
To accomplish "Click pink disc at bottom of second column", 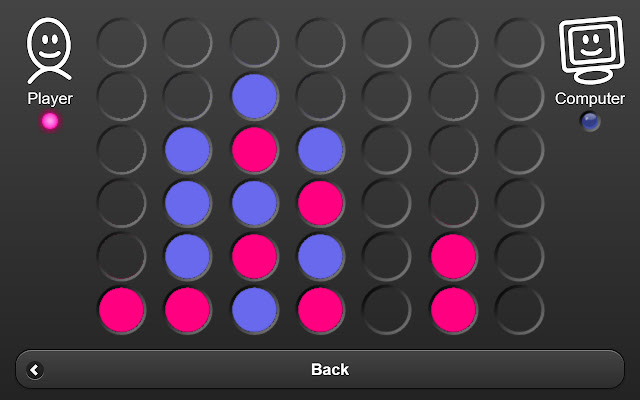I will pos(187,309).
